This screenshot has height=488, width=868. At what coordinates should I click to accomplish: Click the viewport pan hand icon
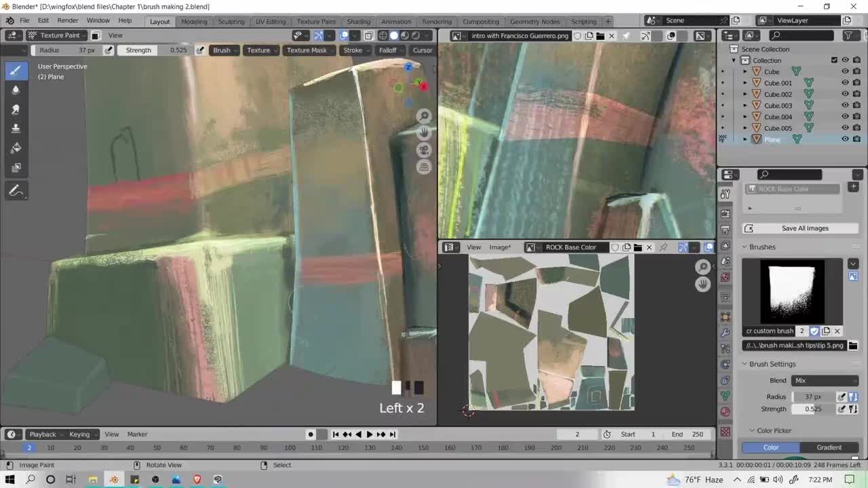click(x=424, y=133)
